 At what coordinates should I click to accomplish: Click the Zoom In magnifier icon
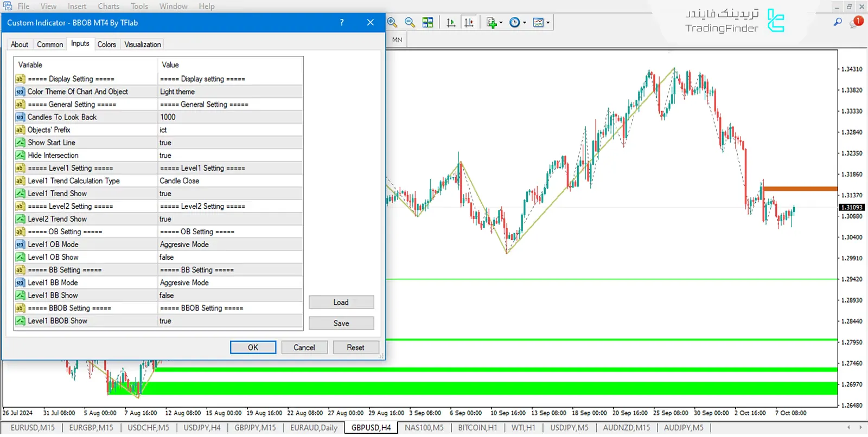pyautogui.click(x=392, y=22)
